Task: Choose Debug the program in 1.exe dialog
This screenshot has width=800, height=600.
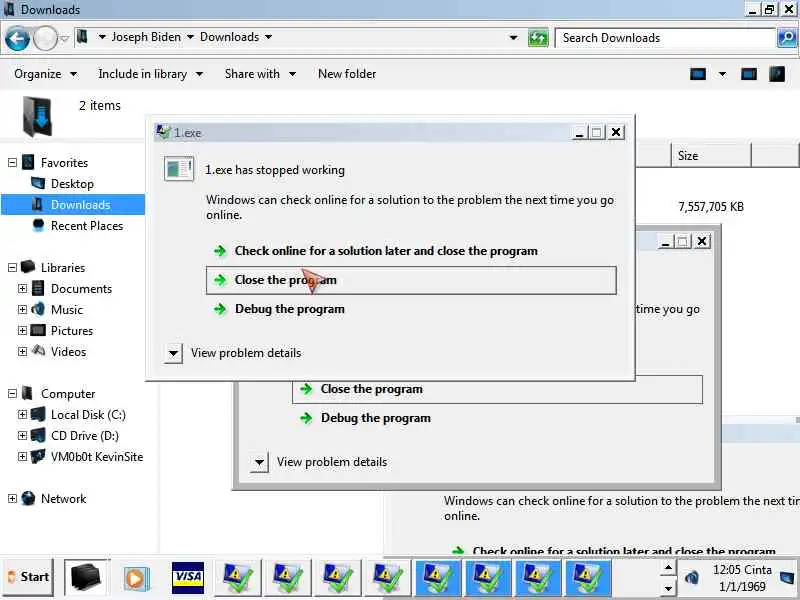Action: pos(290,309)
